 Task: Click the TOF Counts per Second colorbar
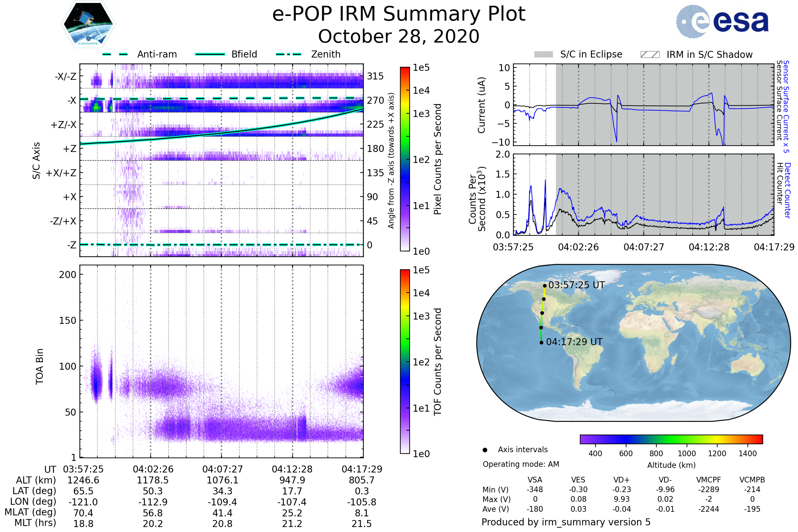click(405, 361)
